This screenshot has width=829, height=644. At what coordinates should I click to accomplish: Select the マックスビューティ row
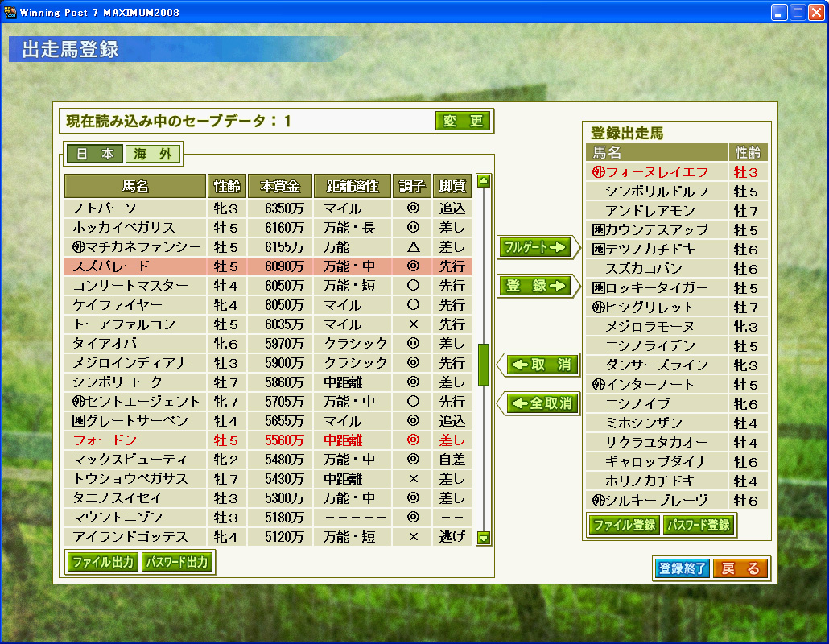pyautogui.click(x=268, y=460)
